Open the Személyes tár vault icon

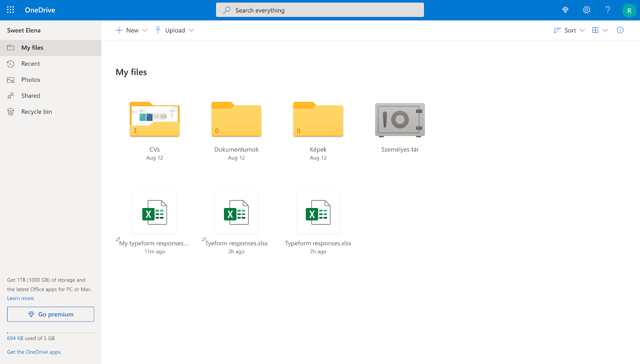(400, 120)
